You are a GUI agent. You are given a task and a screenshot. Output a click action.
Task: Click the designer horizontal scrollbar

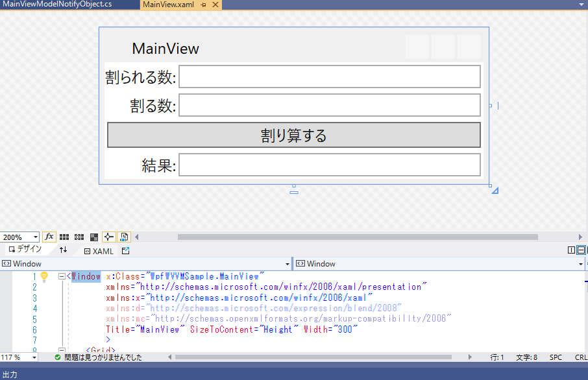357,237
